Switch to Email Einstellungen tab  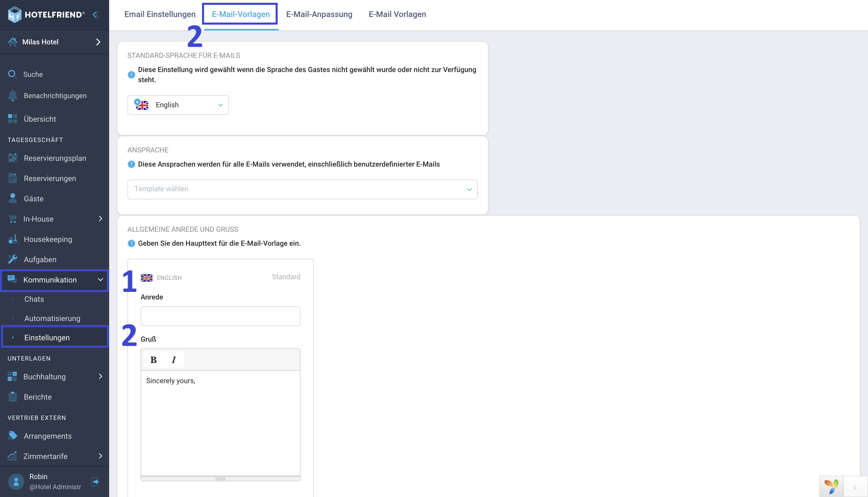[160, 14]
